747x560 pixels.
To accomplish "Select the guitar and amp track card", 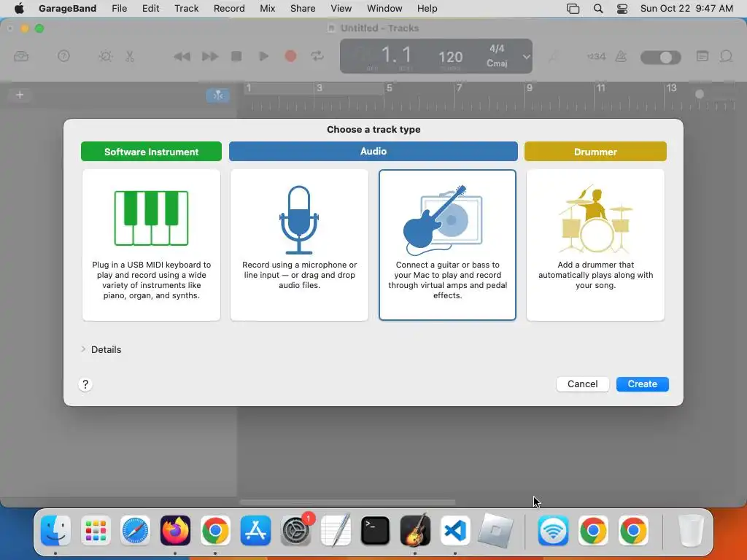I will click(447, 245).
